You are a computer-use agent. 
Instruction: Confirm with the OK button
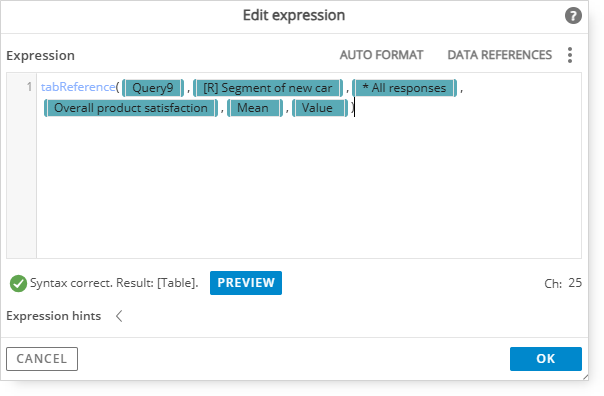tap(545, 359)
